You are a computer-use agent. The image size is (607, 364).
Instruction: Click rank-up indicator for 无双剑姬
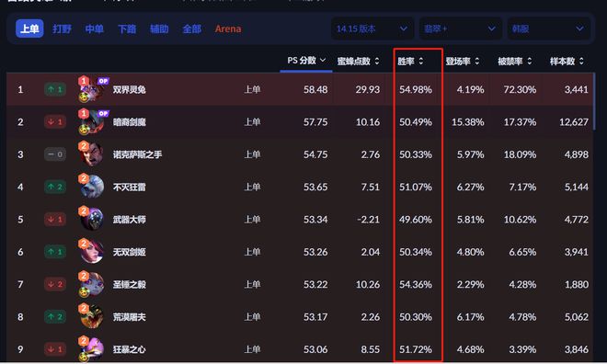(x=55, y=252)
